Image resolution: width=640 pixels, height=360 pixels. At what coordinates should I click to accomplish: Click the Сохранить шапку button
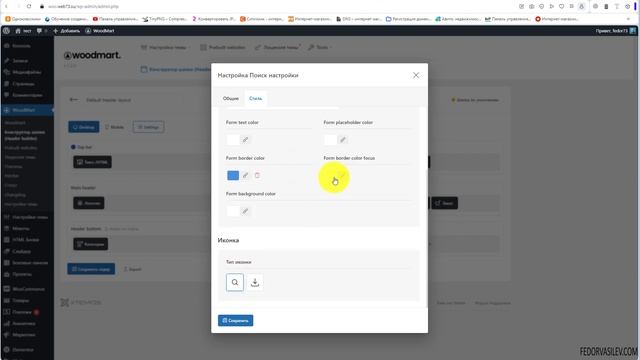91,269
